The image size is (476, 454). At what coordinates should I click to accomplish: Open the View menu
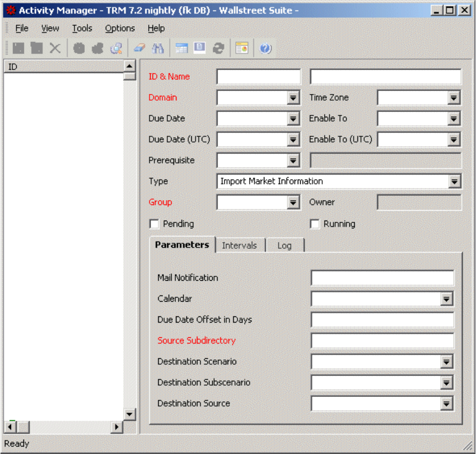(x=50, y=28)
